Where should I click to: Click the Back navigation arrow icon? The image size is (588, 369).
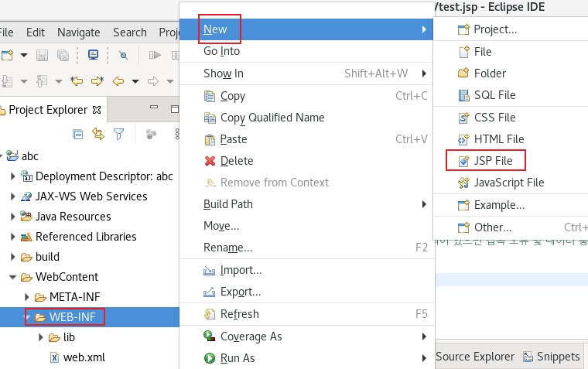(118, 81)
